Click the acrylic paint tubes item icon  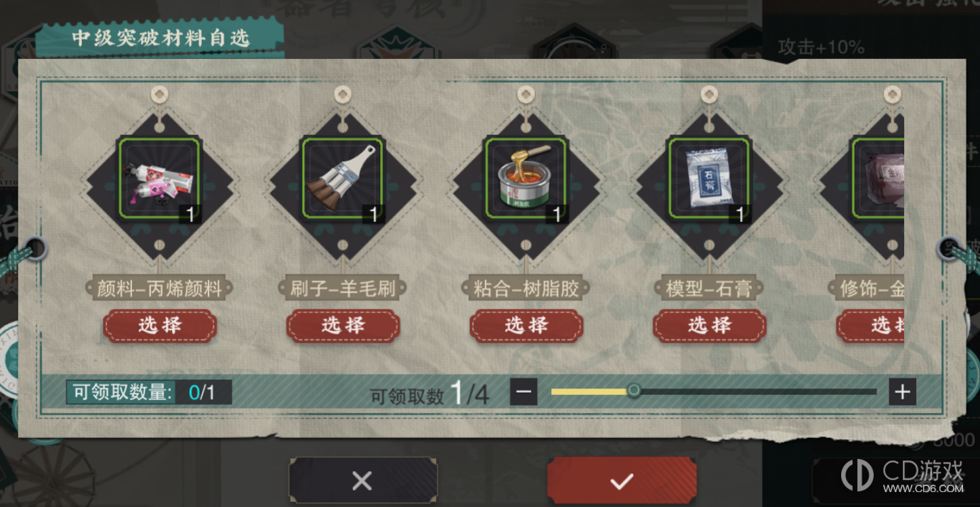coord(160,179)
